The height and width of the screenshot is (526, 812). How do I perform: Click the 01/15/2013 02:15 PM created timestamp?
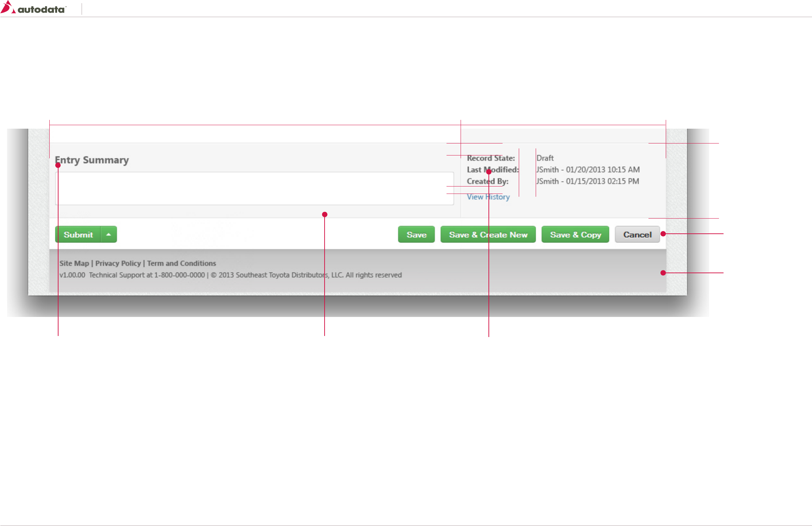[602, 182]
